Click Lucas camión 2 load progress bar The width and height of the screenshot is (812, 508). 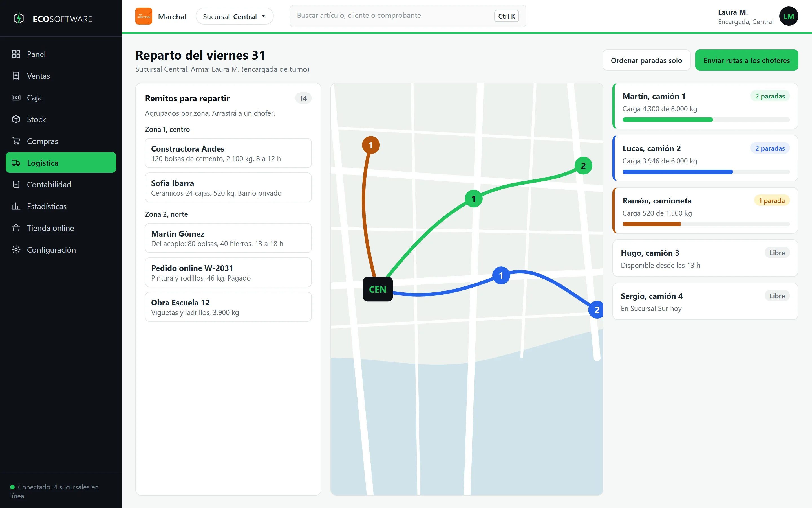(x=706, y=172)
